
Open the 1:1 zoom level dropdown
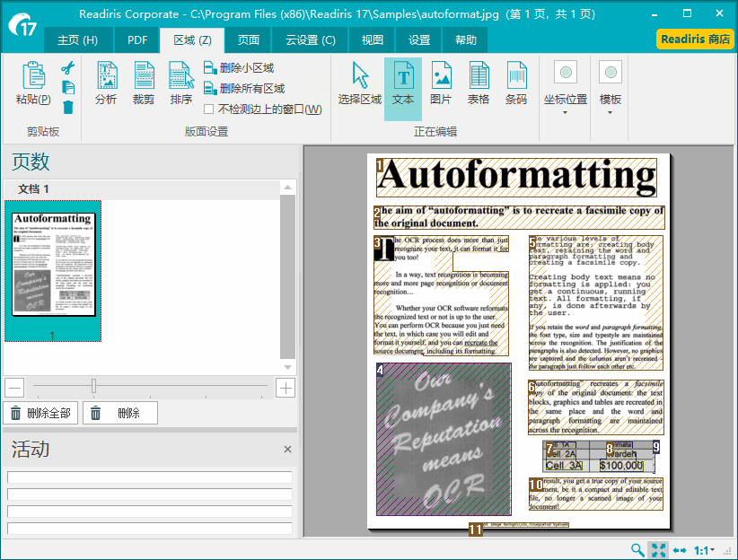click(x=705, y=550)
